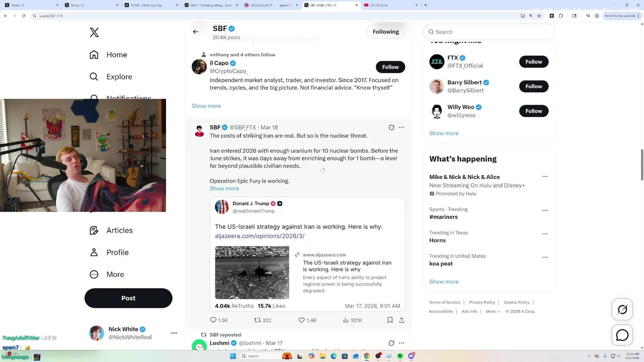Bookmark this page with the star icon

pos(539,16)
